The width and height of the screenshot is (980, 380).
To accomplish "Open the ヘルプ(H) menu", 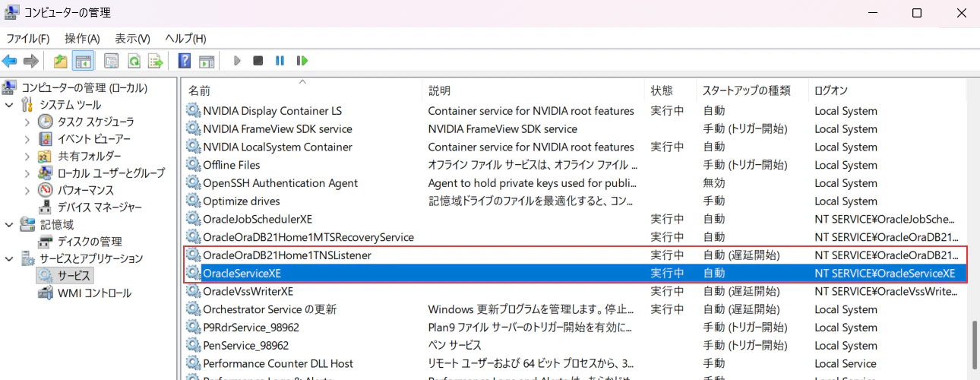I will pyautogui.click(x=185, y=38).
